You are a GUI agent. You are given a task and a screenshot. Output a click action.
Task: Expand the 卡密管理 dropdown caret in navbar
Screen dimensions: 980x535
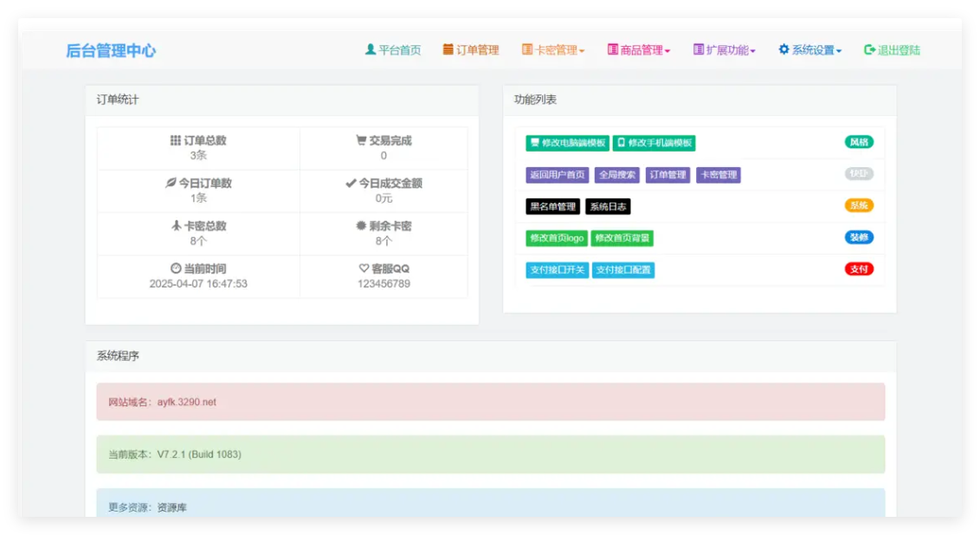click(582, 51)
